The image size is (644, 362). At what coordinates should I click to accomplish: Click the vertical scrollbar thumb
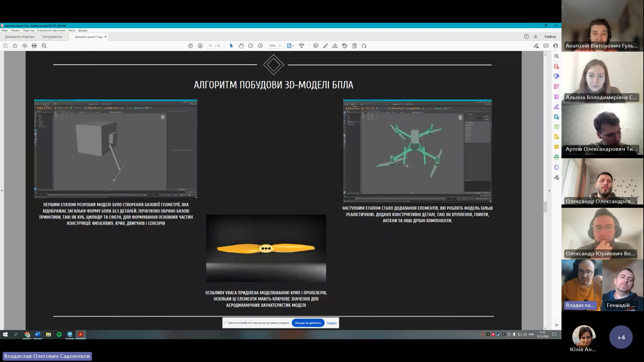click(x=545, y=206)
